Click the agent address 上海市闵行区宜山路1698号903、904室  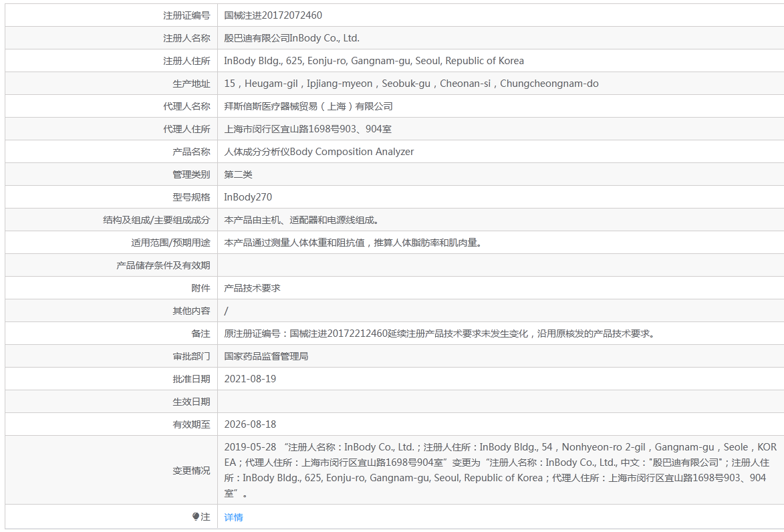click(x=312, y=129)
